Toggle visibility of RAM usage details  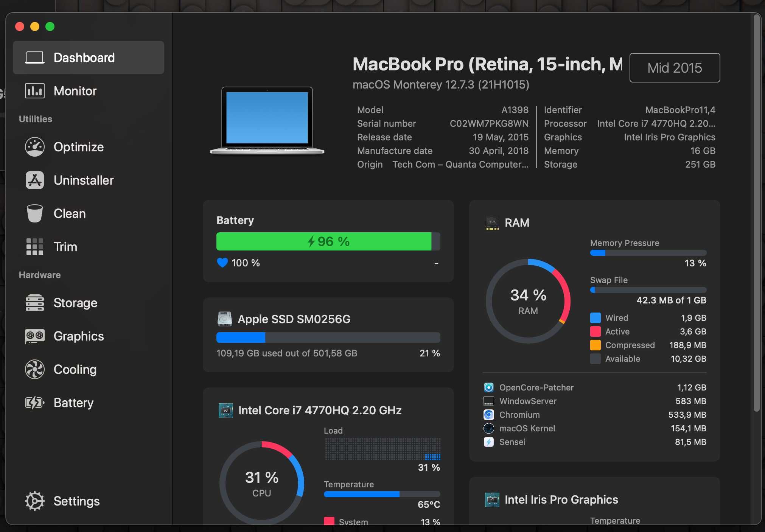(511, 221)
